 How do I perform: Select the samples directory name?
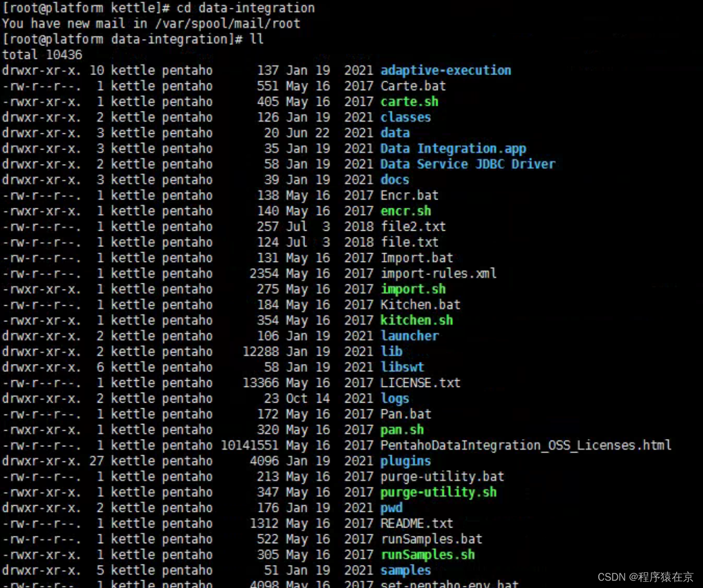click(406, 571)
